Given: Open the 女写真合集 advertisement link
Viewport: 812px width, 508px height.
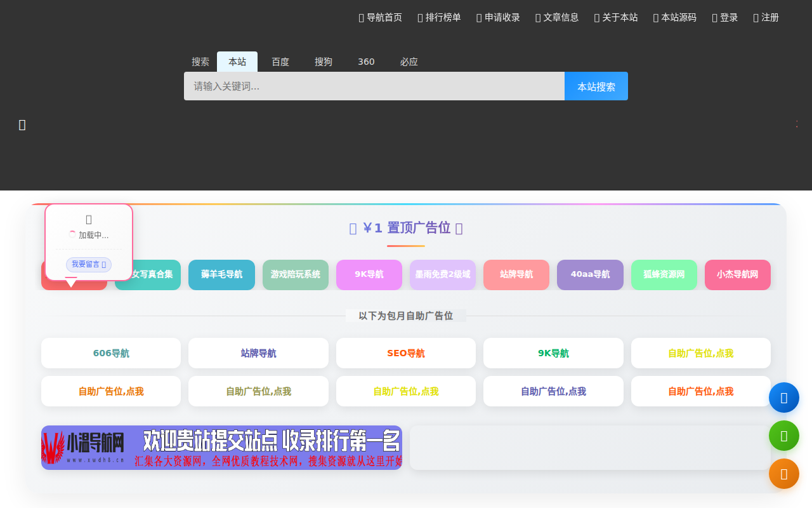Looking at the screenshot, I should 147,275.
